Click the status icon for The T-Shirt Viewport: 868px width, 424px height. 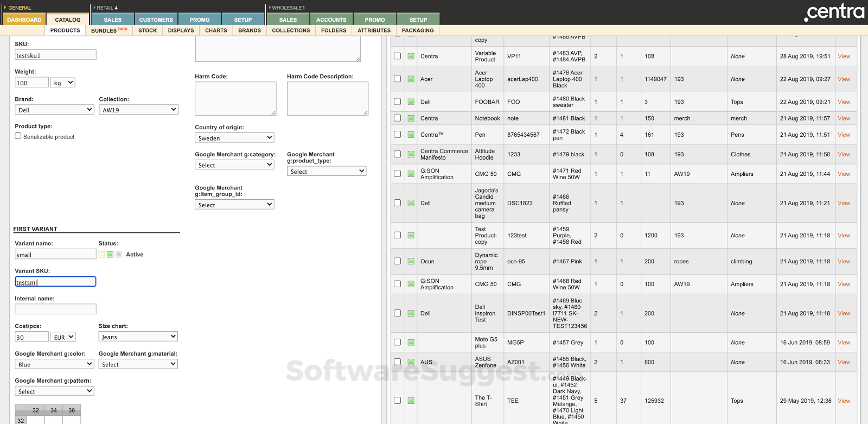411,401
